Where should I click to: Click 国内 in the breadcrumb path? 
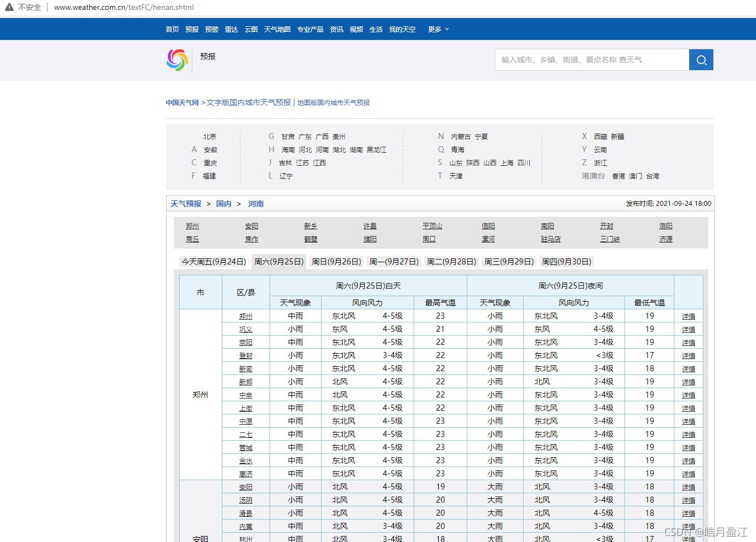click(x=224, y=204)
